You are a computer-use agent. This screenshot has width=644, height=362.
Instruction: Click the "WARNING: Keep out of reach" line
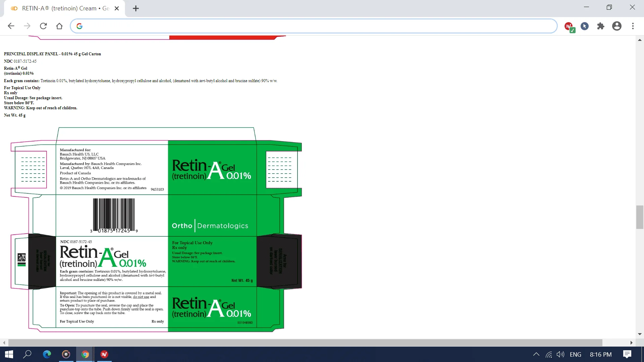(41, 108)
